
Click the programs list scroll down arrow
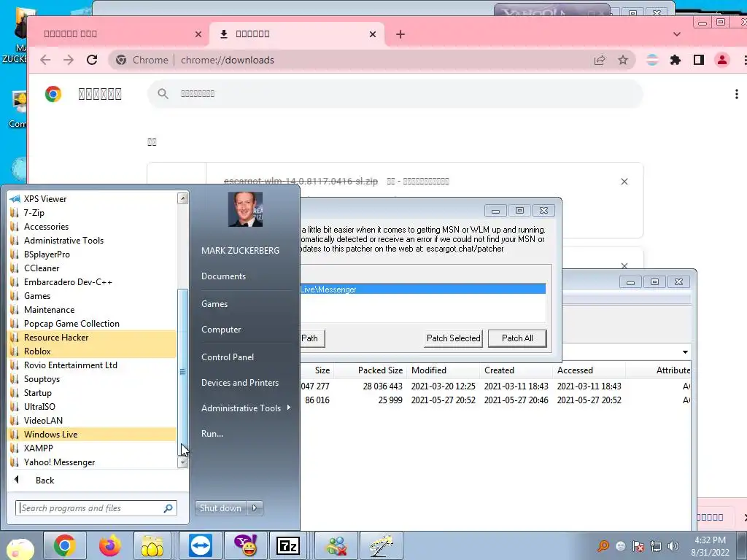click(x=183, y=462)
